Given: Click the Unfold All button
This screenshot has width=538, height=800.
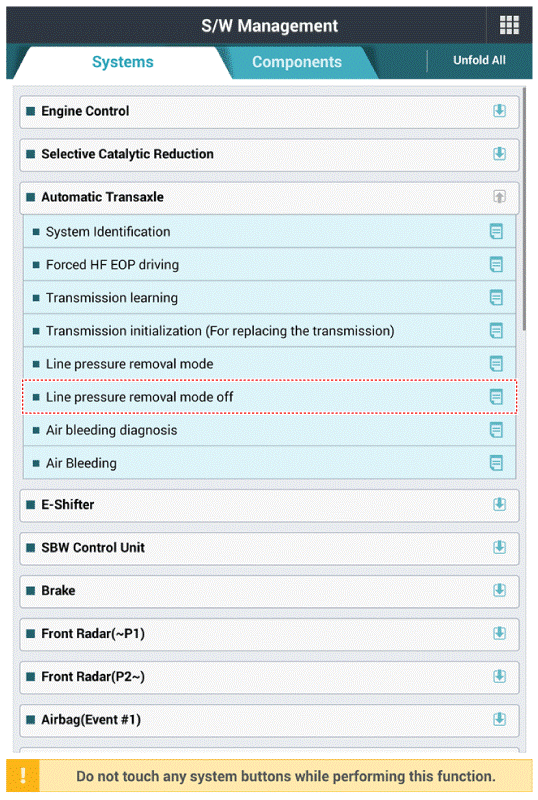Looking at the screenshot, I should pos(479,60).
